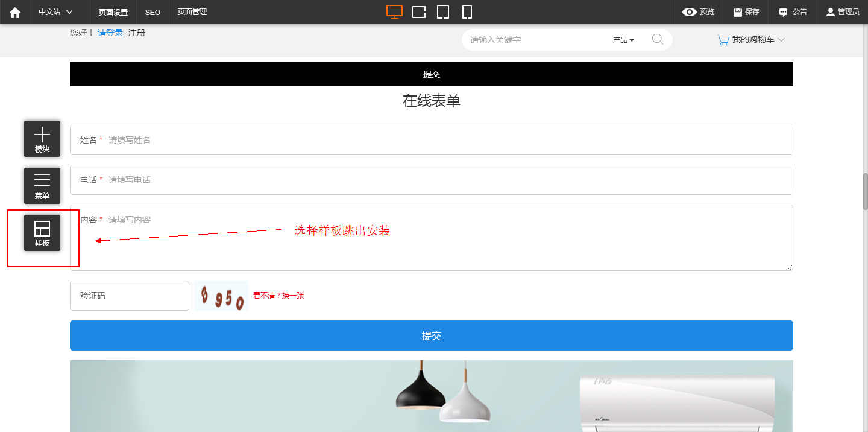Click 预览 preview with eye icon
Screen dimensions: 868x432
(x=698, y=12)
